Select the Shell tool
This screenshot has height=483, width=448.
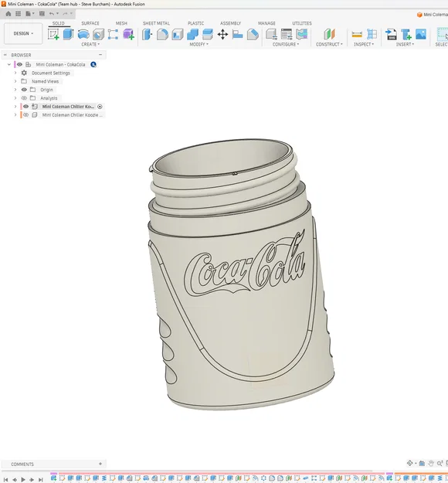click(x=178, y=34)
